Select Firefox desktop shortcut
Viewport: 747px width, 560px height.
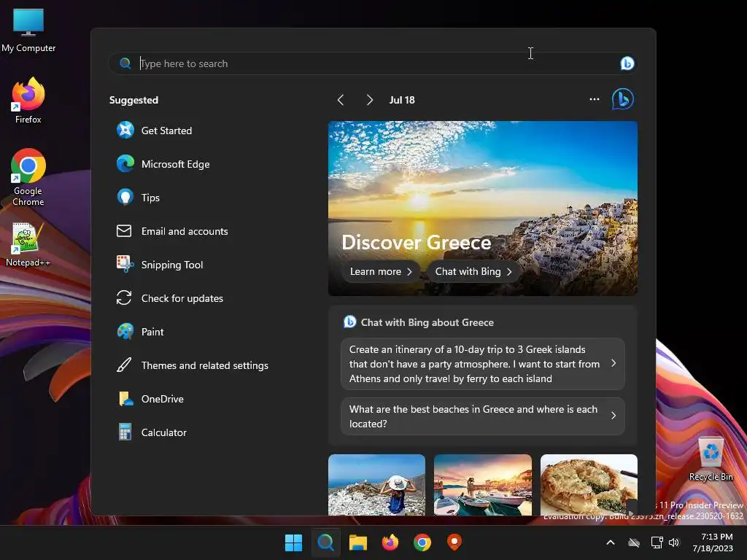click(28, 101)
